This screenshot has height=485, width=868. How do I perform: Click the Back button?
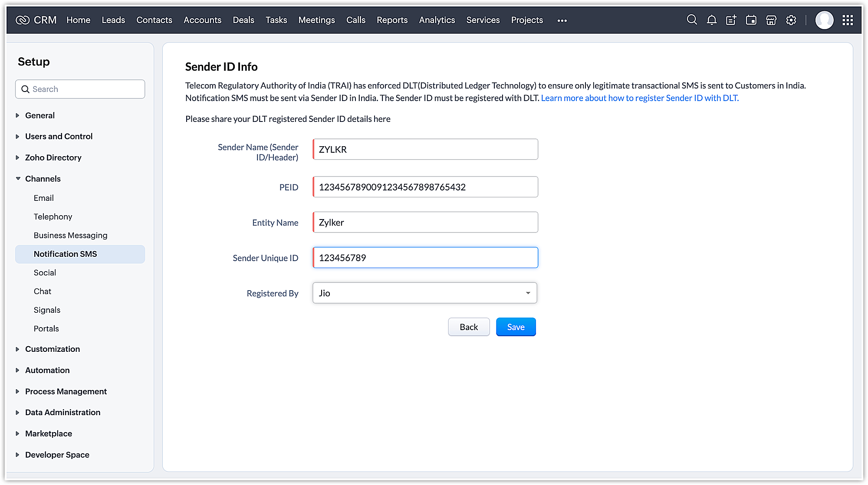(469, 327)
